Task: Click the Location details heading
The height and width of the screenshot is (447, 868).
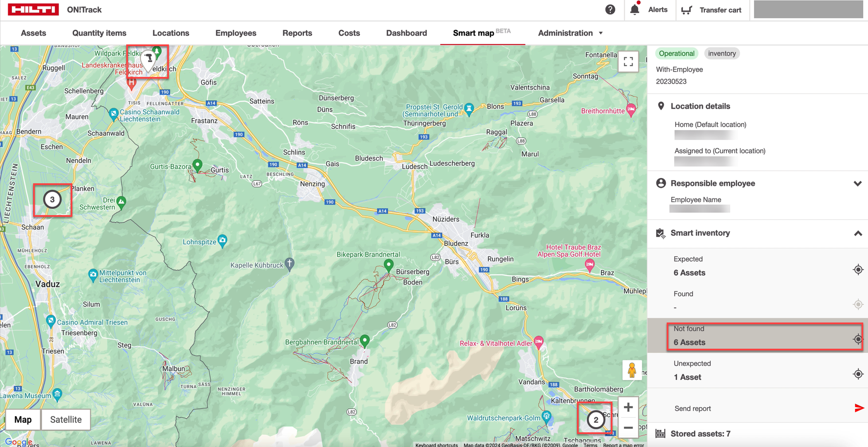Action: coord(700,106)
